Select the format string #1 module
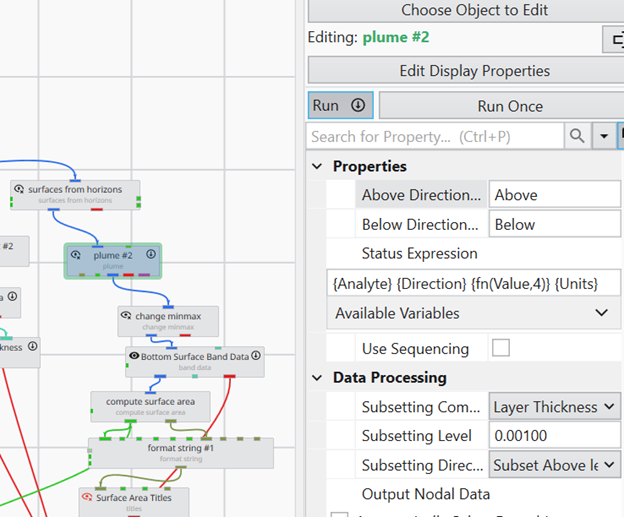 [x=181, y=453]
